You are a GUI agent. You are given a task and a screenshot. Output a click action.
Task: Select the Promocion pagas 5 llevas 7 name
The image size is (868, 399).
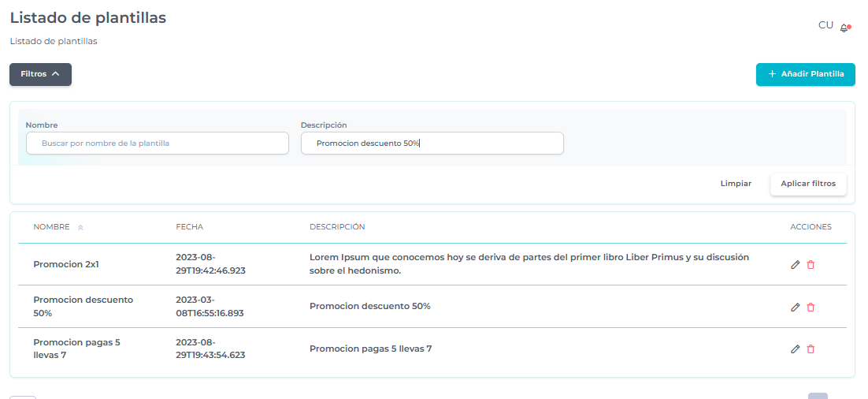coord(76,349)
